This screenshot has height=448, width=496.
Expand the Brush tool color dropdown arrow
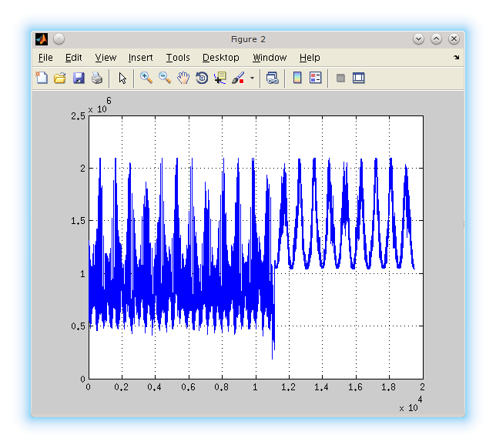[252, 79]
